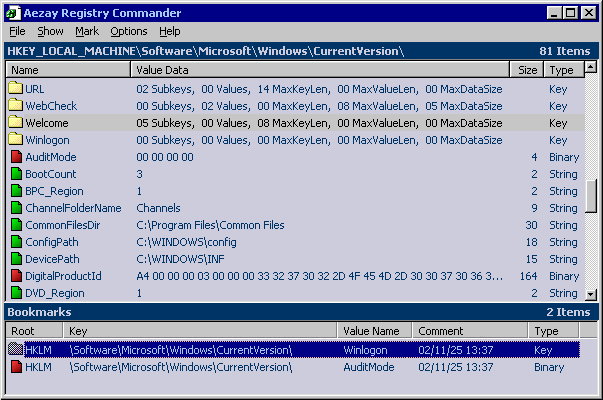Open the WebCheck key folder icon

point(15,105)
